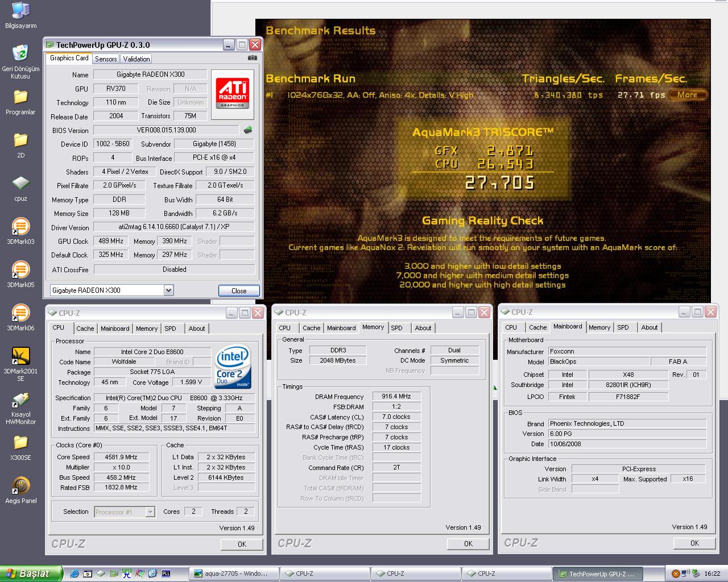This screenshot has height=582, width=728.
Task: Click OK in the Memory CPU-Z window
Action: [x=468, y=543]
